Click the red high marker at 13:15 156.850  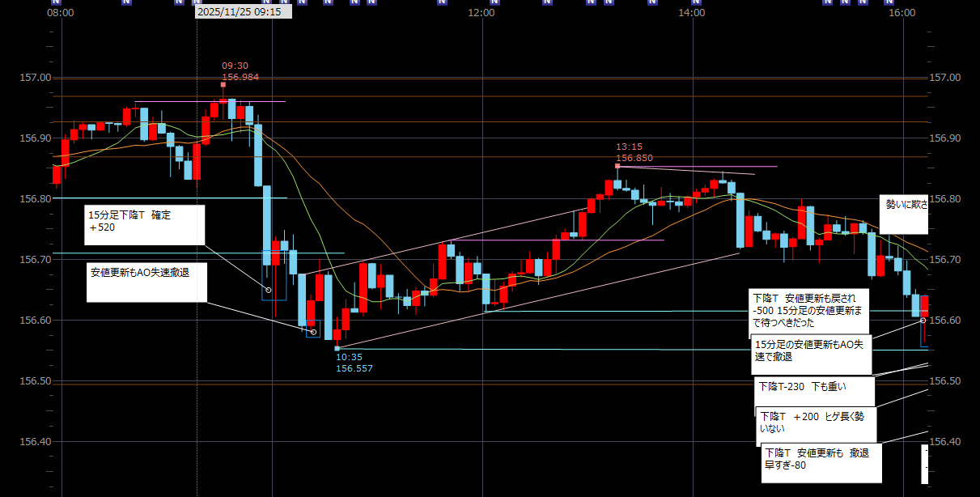pos(617,166)
